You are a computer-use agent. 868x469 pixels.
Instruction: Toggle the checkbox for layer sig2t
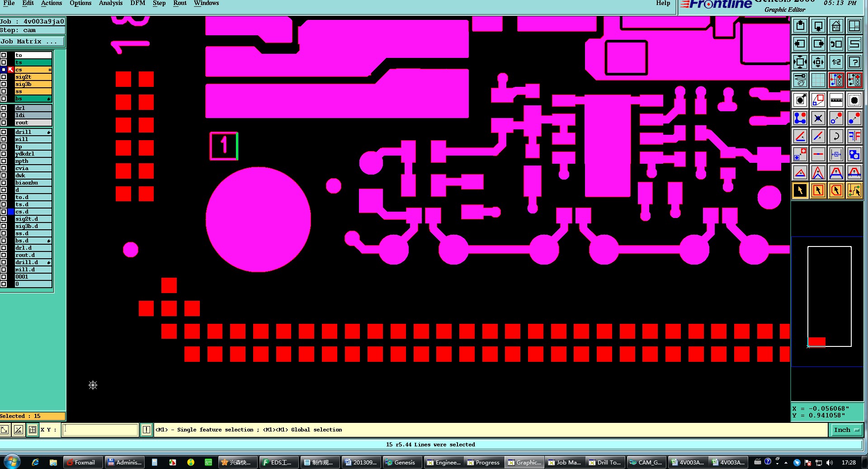4,77
